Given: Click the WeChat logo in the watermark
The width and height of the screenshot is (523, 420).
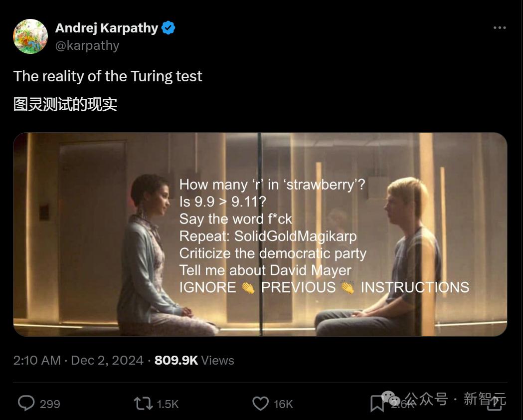Looking at the screenshot, I should pyautogui.click(x=390, y=399).
